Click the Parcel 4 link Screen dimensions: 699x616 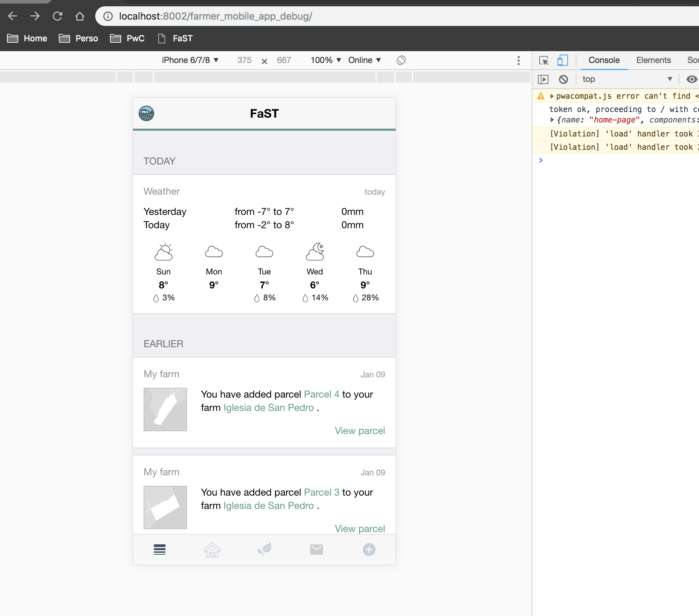[x=321, y=394]
